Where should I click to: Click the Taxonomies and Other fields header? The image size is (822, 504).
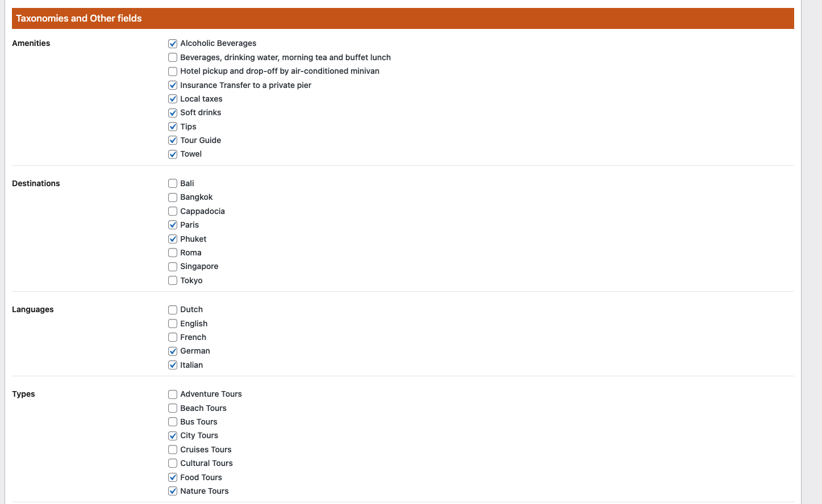pyautogui.click(x=79, y=18)
